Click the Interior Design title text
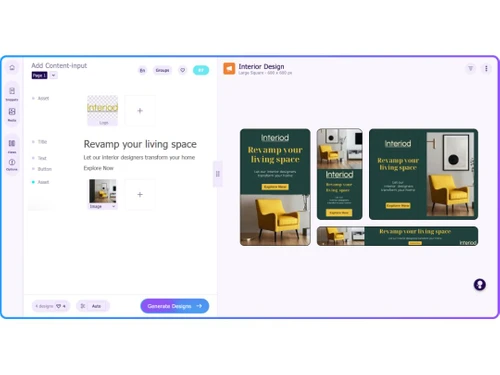 261,66
